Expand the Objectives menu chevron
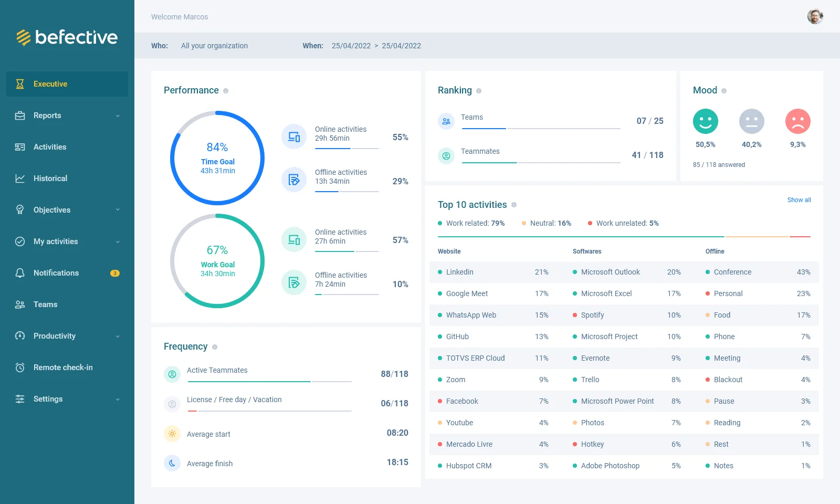840x504 pixels. pyautogui.click(x=118, y=210)
